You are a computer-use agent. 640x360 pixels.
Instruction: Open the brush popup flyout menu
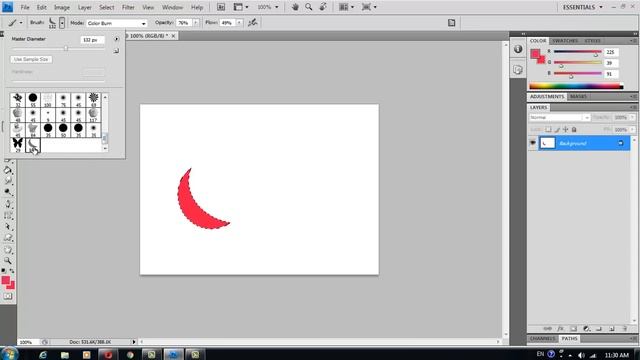[x=116, y=39]
